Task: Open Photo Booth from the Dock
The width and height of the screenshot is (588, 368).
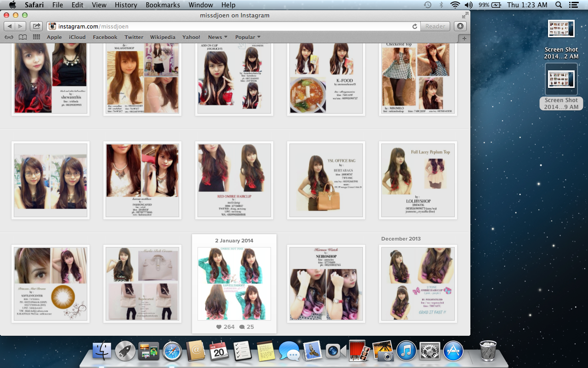Action: tap(360, 351)
